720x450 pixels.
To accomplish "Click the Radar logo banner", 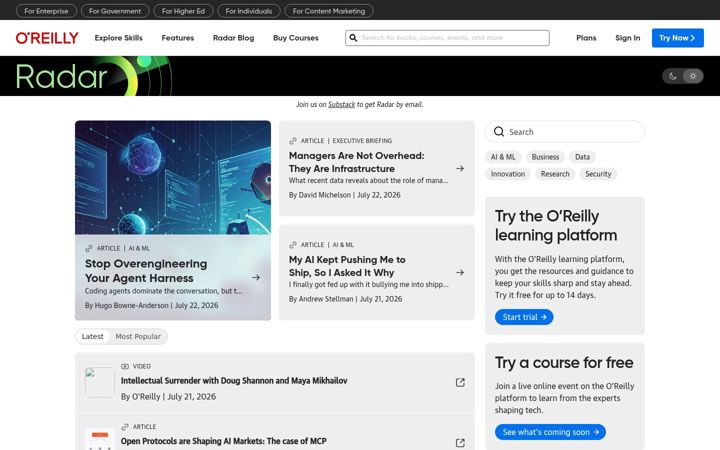I will tap(94, 76).
